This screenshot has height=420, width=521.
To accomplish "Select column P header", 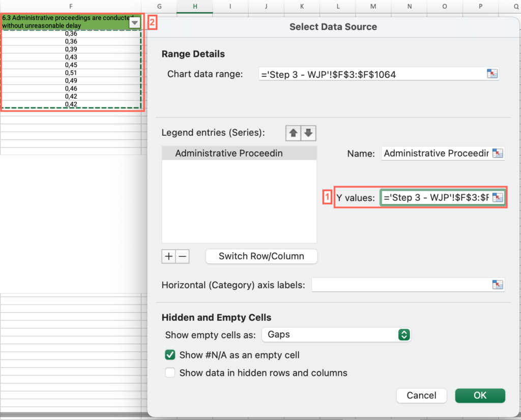I will (480, 6).
